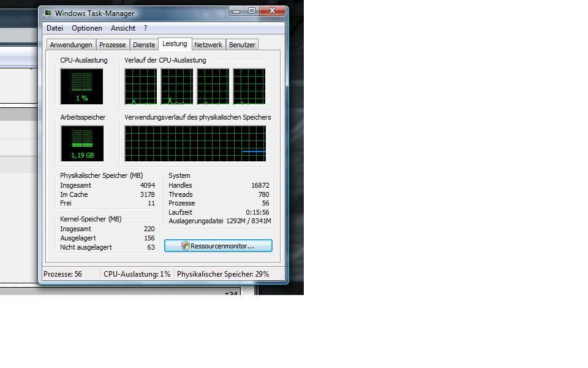Maximize the Task-Manager window
The image size is (588, 368).
(x=252, y=11)
